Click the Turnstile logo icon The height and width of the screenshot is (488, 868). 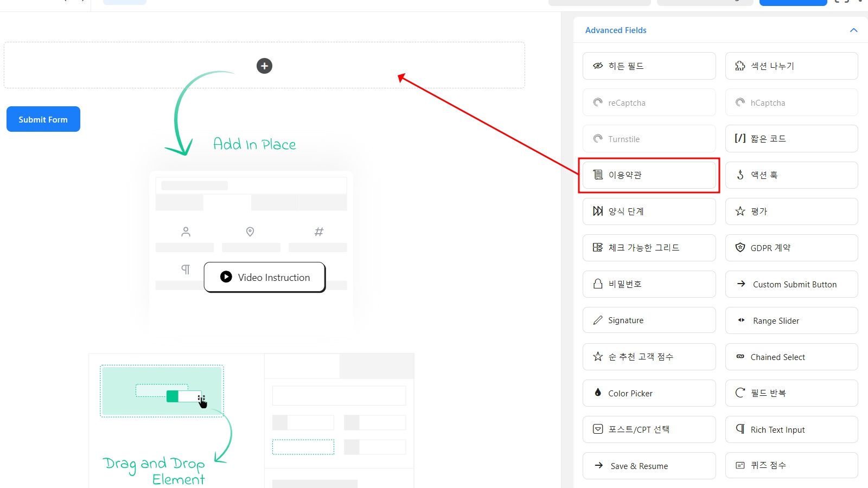(598, 138)
